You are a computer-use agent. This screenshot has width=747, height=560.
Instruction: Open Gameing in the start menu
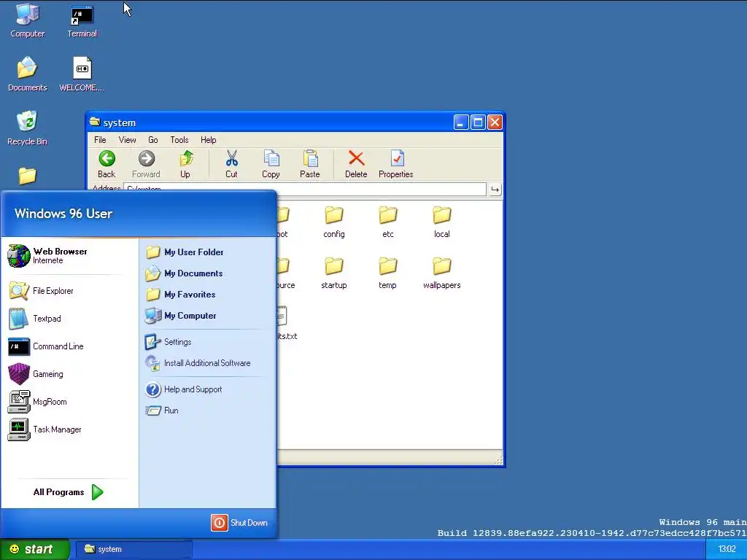click(x=36, y=374)
